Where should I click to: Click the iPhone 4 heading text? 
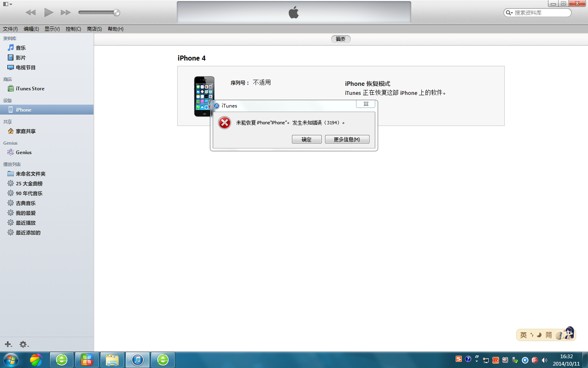(192, 58)
